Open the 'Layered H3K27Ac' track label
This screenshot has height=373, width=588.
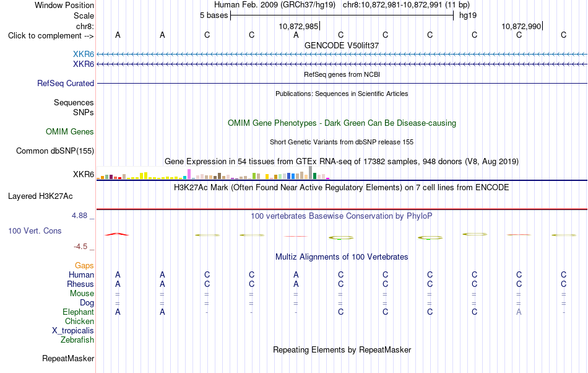pyautogui.click(x=40, y=196)
